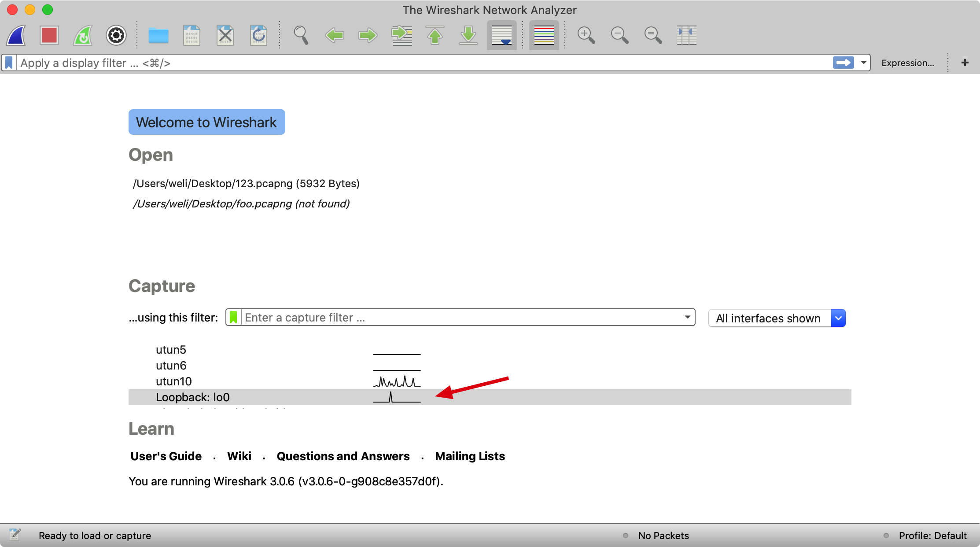
Task: Click resize columns icon in toolbar
Action: click(x=686, y=35)
